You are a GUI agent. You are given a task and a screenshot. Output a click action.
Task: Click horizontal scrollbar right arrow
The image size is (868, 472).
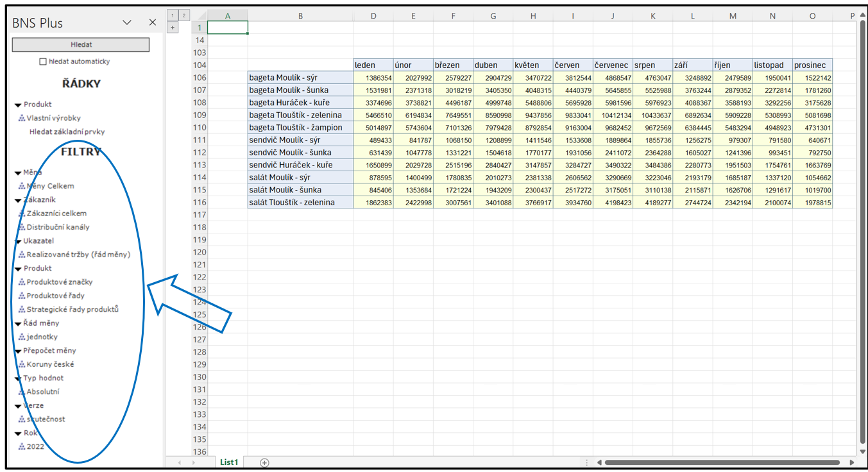pos(851,462)
